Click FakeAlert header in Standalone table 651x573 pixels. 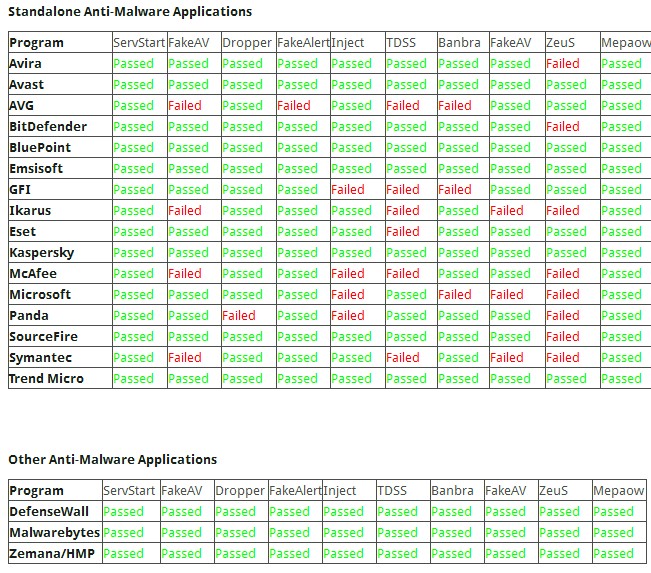[x=303, y=42]
